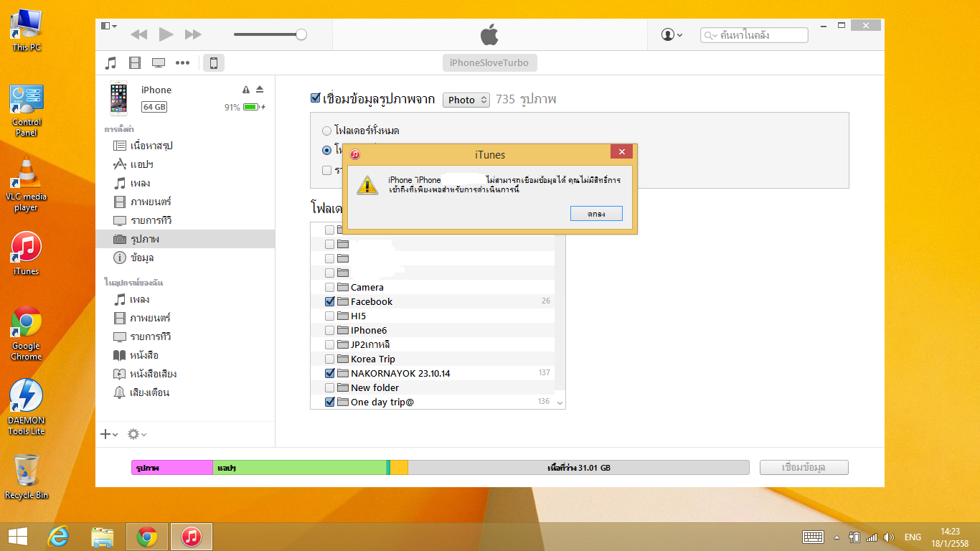Select รูปภาพ photos in the sidebar
The image size is (980, 551).
tap(185, 239)
